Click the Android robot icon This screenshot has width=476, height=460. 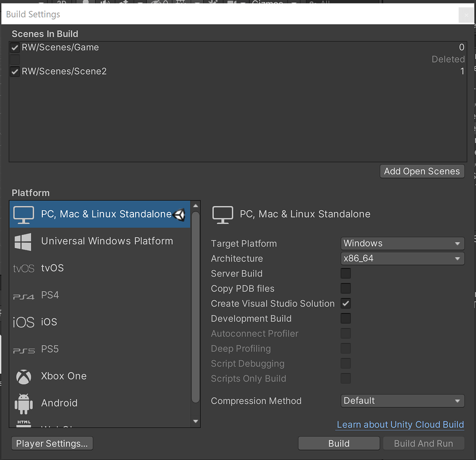coord(24,403)
